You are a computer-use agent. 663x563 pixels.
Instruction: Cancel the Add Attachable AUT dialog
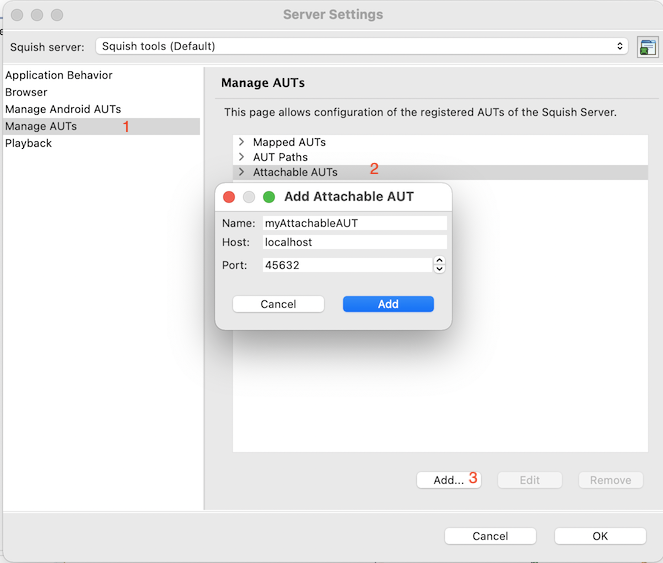coord(278,304)
